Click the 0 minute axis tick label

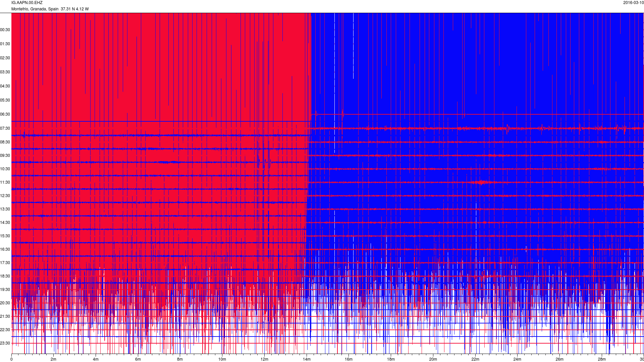coord(11,359)
